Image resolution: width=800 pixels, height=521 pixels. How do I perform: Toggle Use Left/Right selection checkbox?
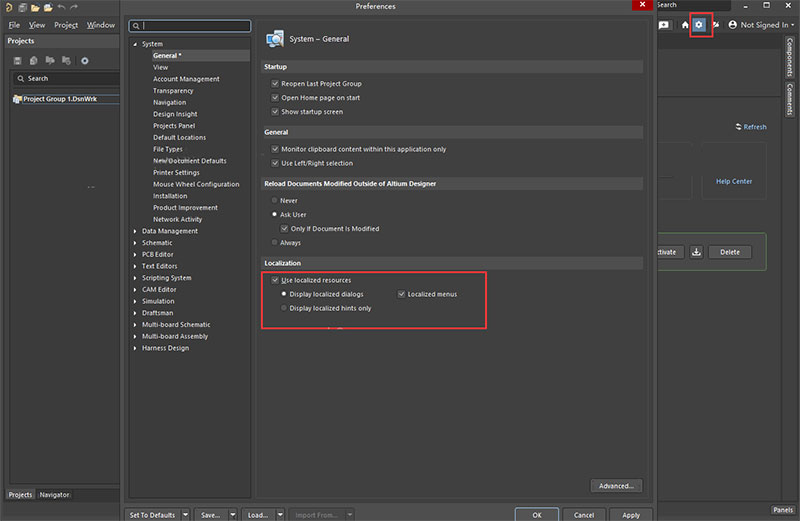[x=275, y=163]
